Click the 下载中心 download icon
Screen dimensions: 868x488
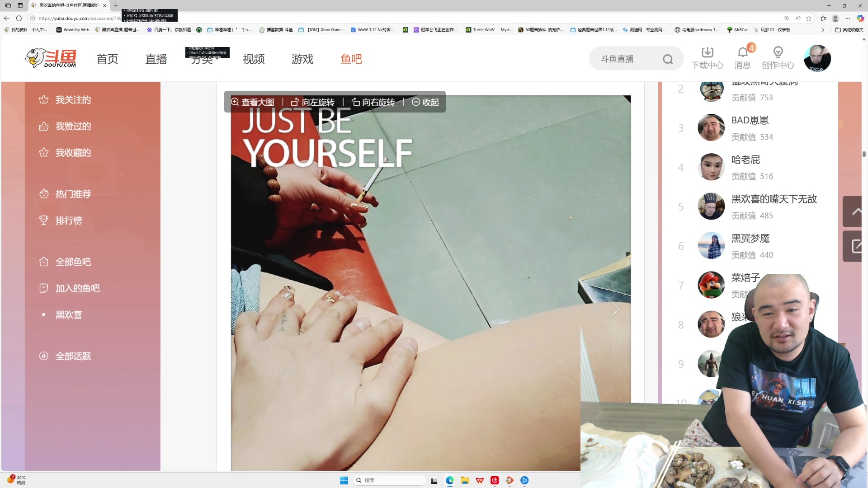point(707,53)
